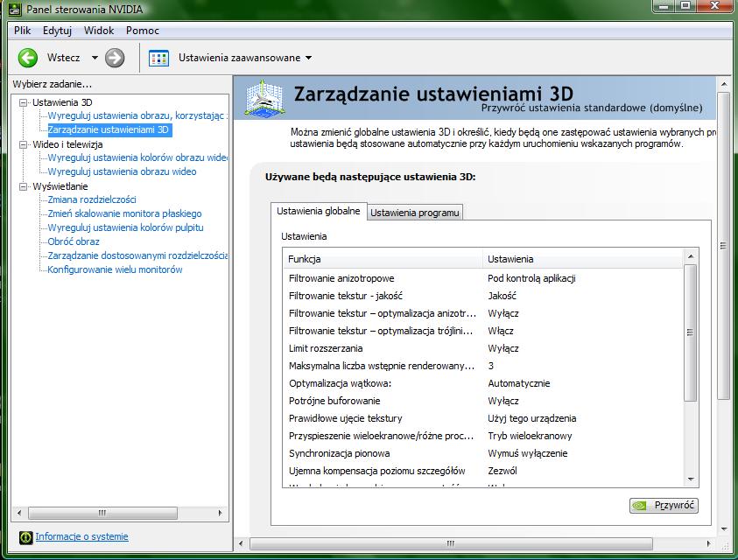This screenshot has height=560, width=738.
Task: Switch to the Ustawienia programu tab
Action: 415,213
